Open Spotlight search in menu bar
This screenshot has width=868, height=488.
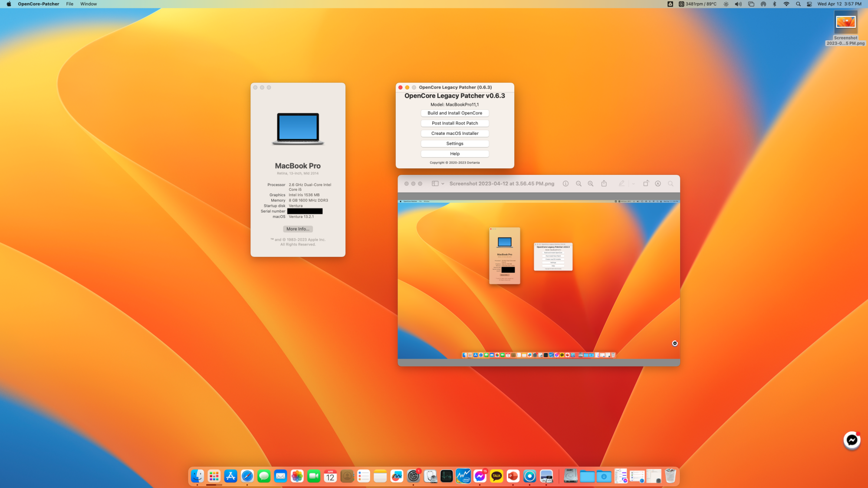798,4
